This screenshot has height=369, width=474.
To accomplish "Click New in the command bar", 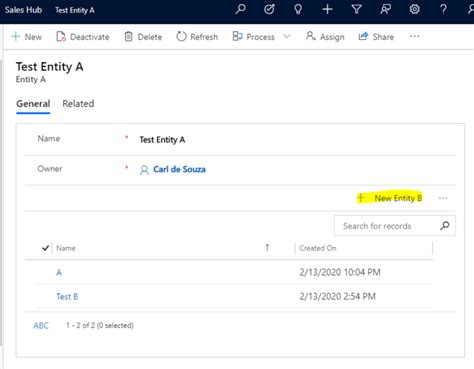I will tap(27, 37).
